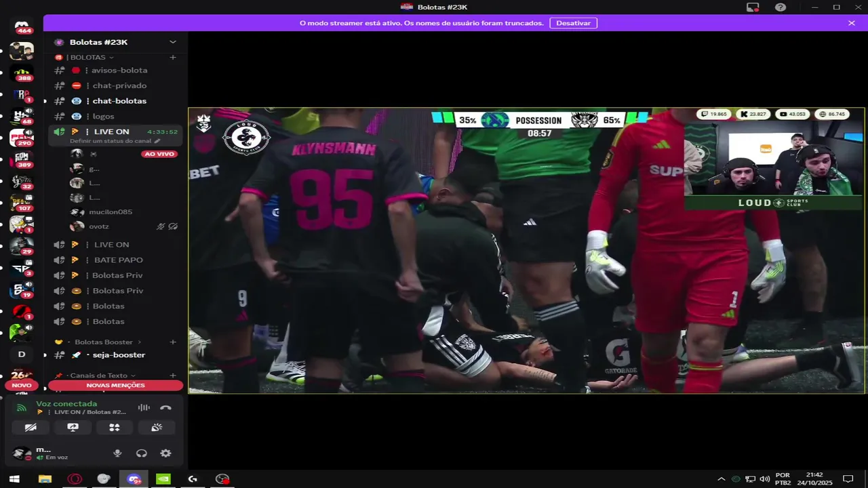
Task: Open the server with the 29 badge
Action: (22, 247)
